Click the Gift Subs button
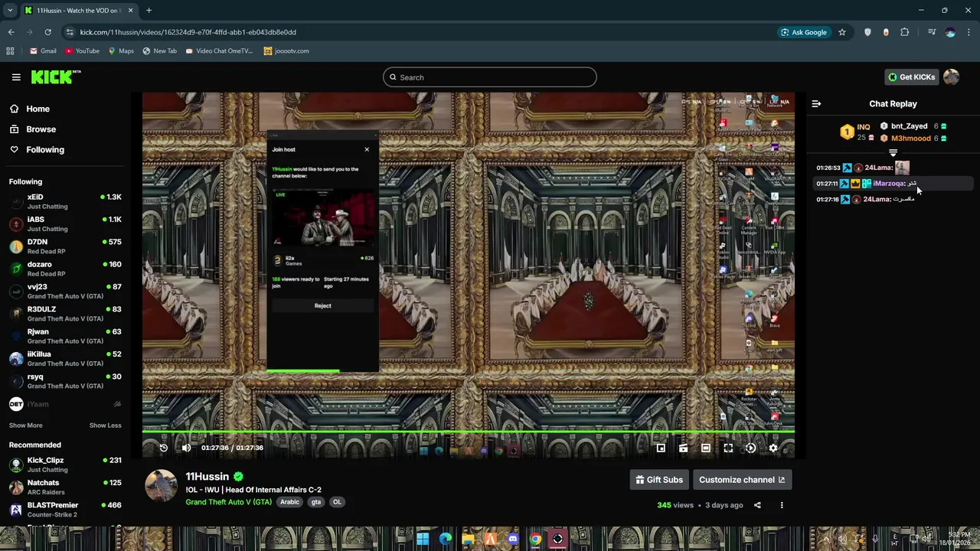Image resolution: width=980 pixels, height=551 pixels. 658,480
